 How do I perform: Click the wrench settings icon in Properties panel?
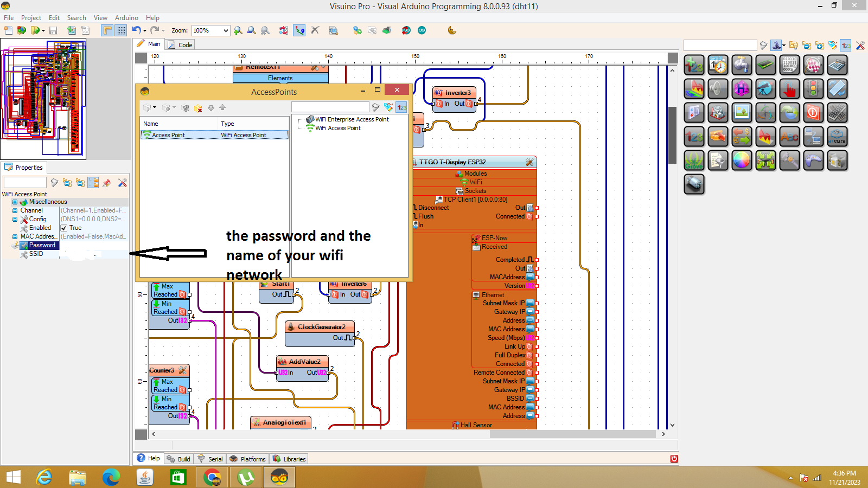[123, 183]
